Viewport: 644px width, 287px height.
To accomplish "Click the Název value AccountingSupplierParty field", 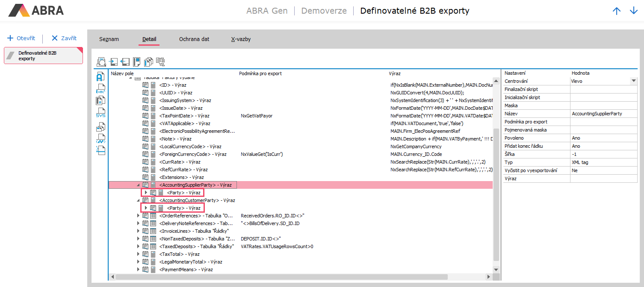I will coord(603,114).
